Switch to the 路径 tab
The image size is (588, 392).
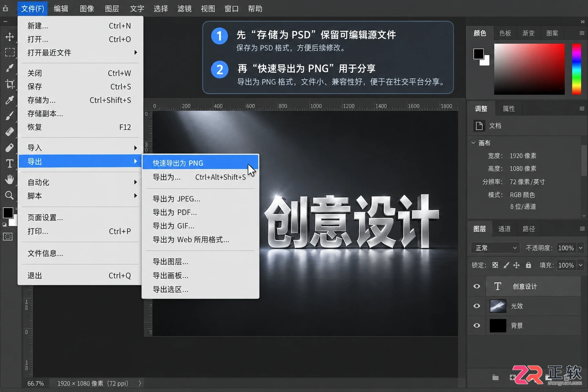(x=529, y=229)
